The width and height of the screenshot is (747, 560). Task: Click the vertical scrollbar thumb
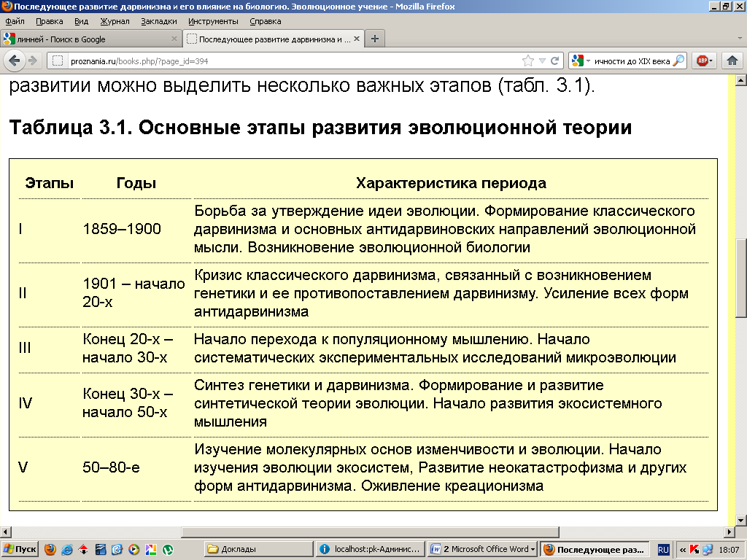coord(741,276)
